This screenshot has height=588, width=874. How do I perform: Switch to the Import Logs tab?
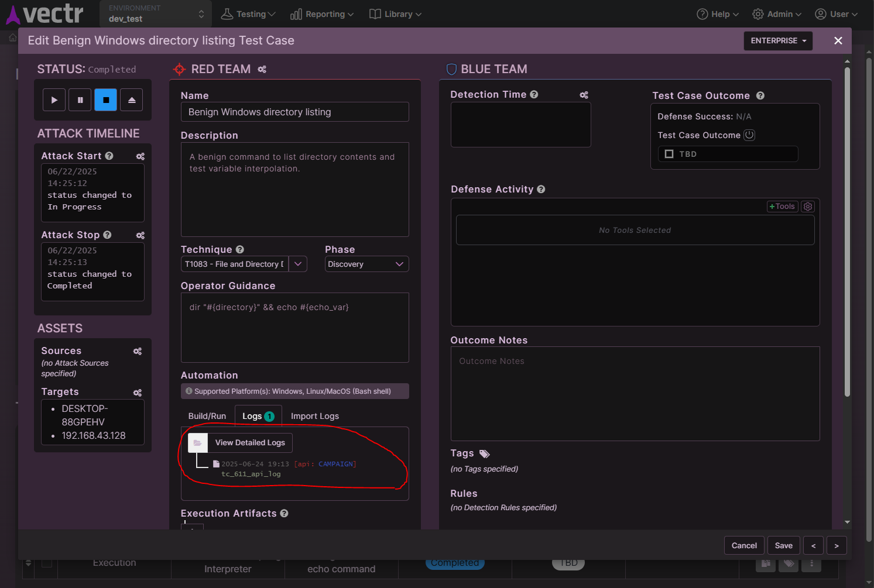point(315,415)
